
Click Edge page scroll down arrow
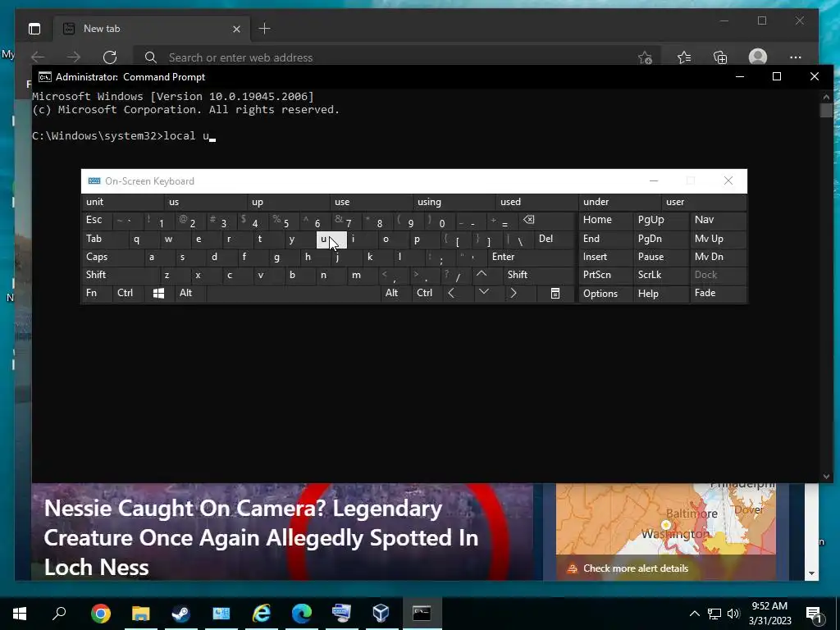point(811,573)
